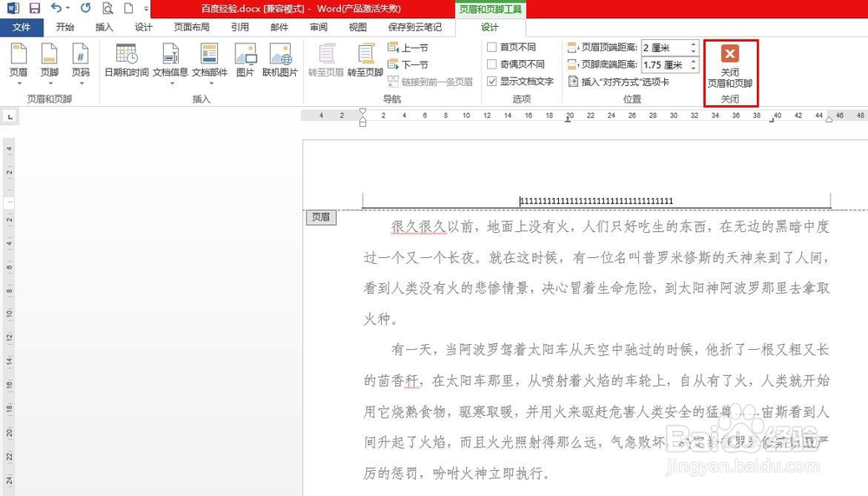
Task: Expand the dropdown arrow under 页眉
Action: tap(19, 83)
